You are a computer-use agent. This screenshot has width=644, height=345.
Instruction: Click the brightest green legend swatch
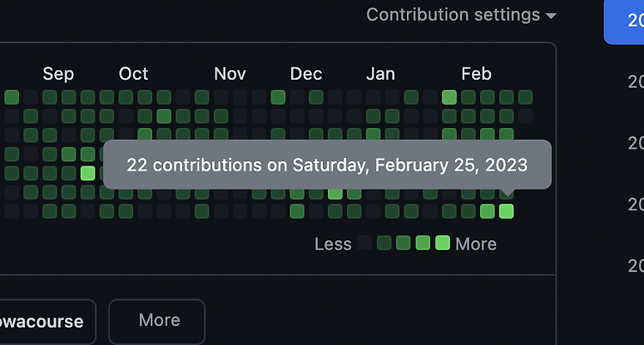[x=442, y=243]
